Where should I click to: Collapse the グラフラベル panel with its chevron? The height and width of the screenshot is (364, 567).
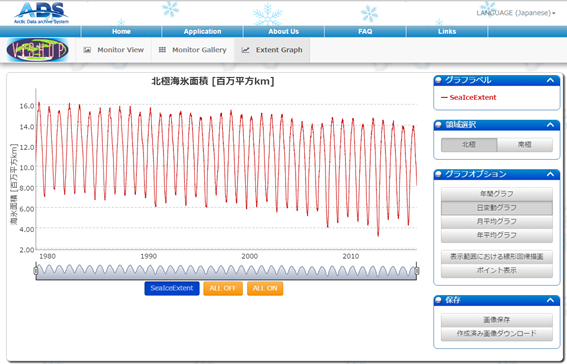[x=550, y=80]
